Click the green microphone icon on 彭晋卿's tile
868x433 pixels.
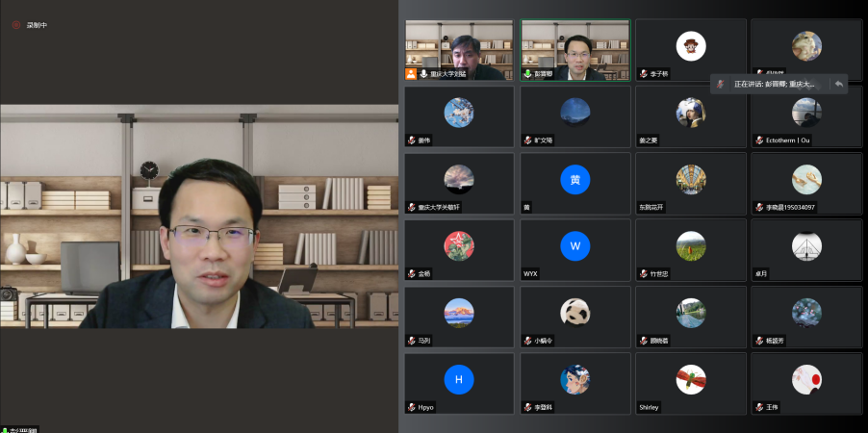pos(526,74)
